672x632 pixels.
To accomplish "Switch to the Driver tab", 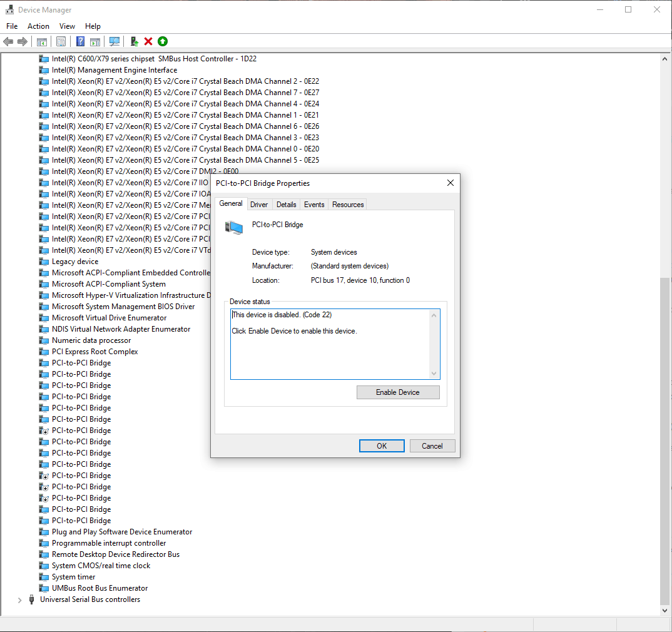I will [x=259, y=205].
